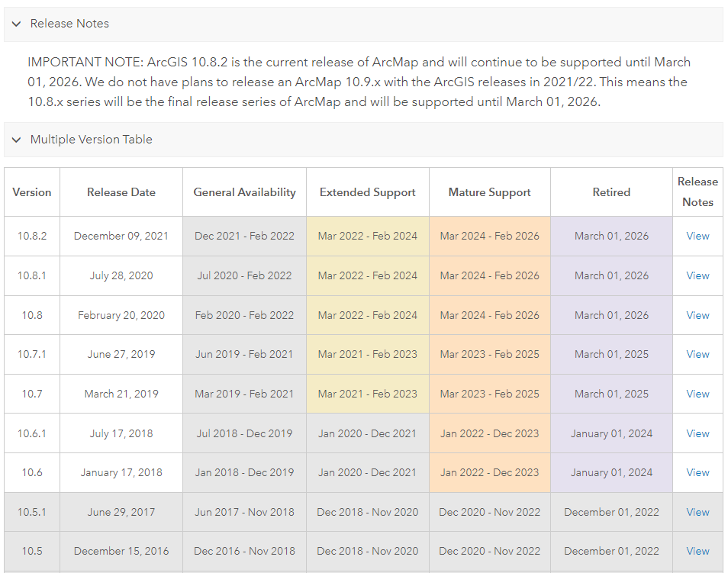Click the Retired date for version 10.6

610,472
